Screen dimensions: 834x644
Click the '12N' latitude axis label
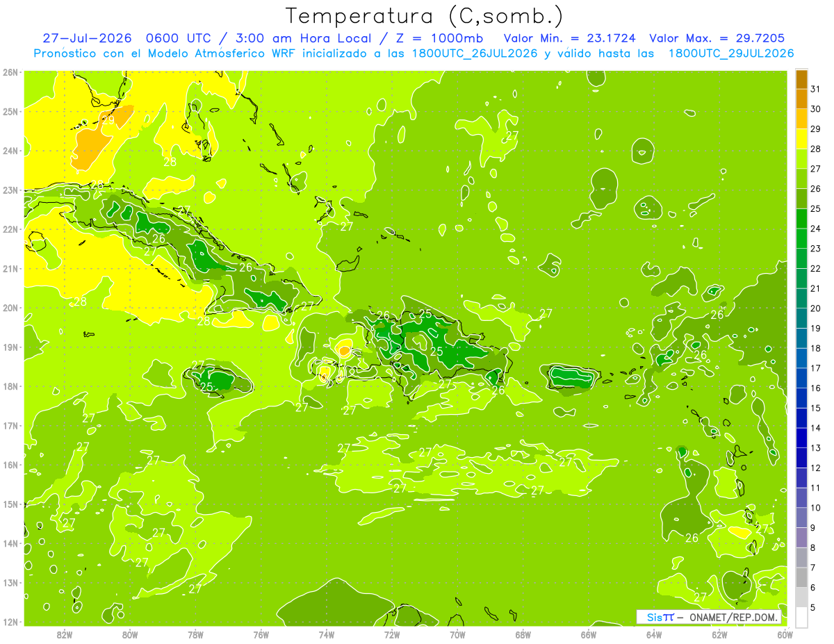[x=10, y=622]
